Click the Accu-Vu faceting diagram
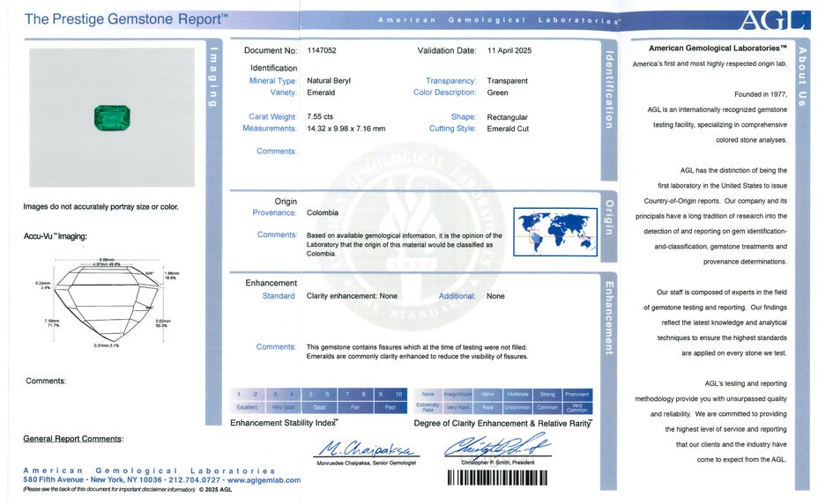 coord(108,302)
